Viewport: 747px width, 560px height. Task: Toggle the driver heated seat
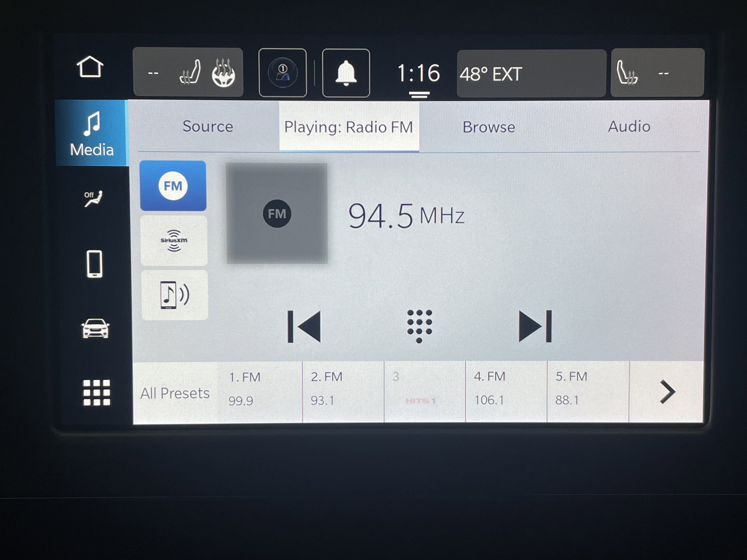pos(190,73)
